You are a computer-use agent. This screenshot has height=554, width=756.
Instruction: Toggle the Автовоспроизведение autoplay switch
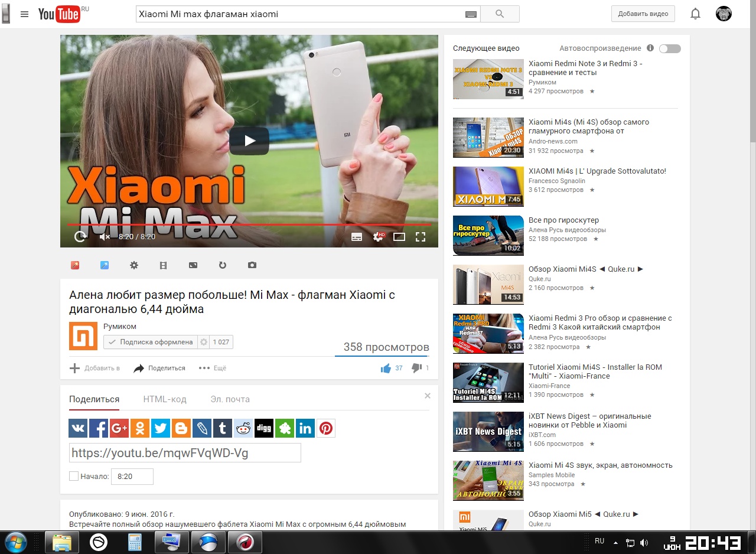click(x=670, y=48)
